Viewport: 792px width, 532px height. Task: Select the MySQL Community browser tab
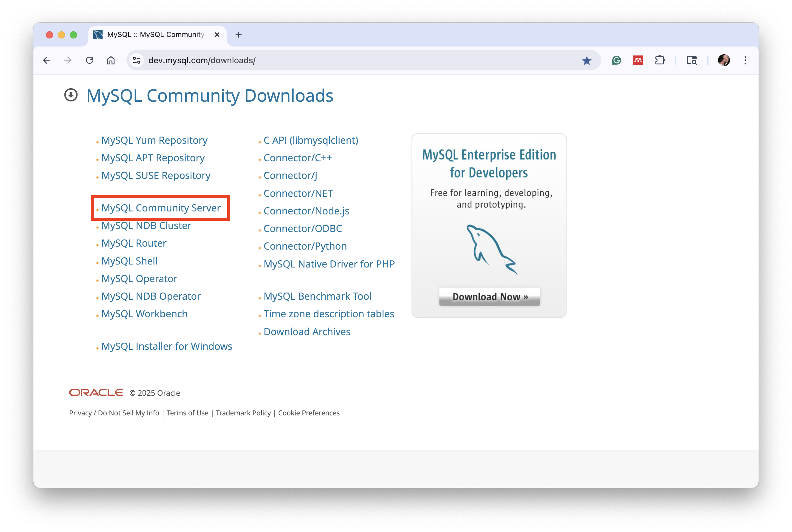click(x=157, y=35)
